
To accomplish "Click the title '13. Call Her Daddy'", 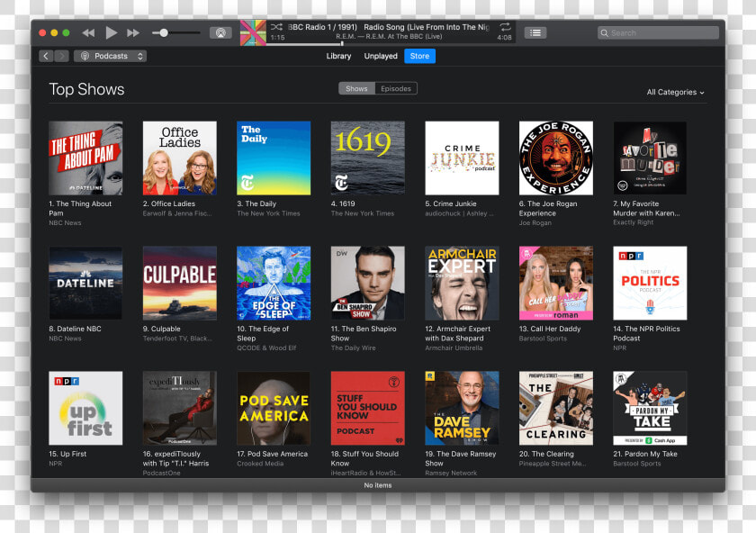I will click(550, 329).
